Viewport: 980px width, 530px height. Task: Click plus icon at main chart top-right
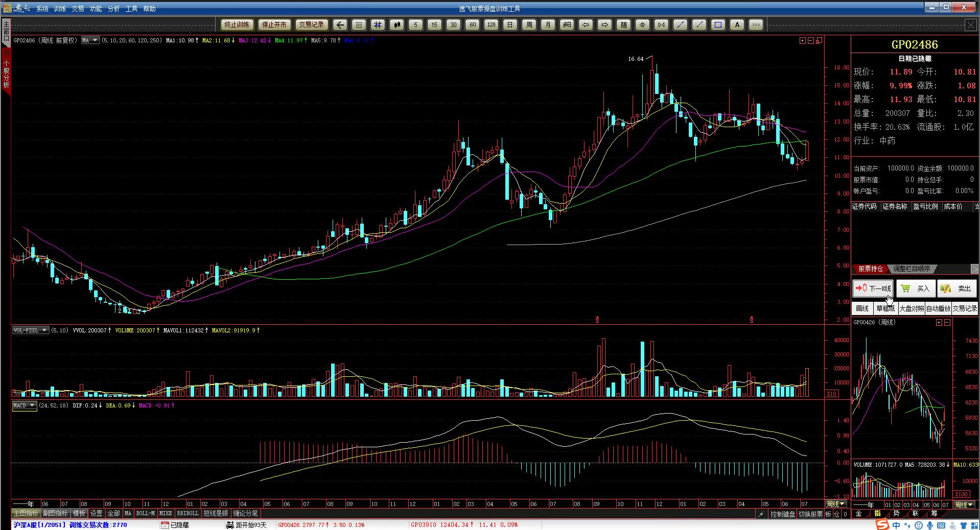[x=803, y=41]
